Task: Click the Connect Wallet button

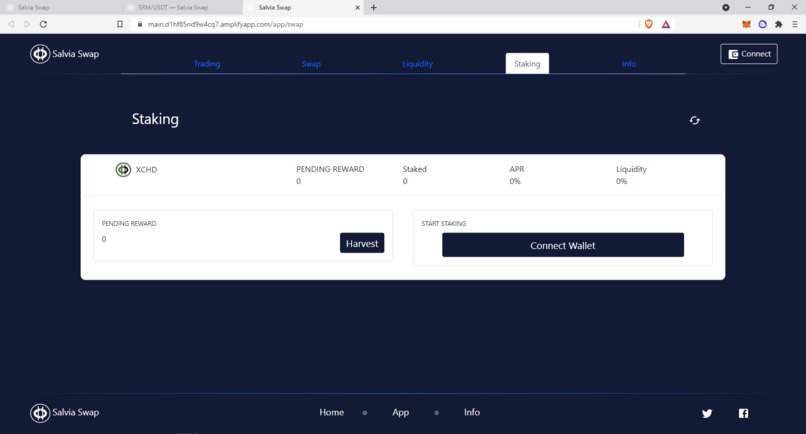Action: pyautogui.click(x=563, y=245)
